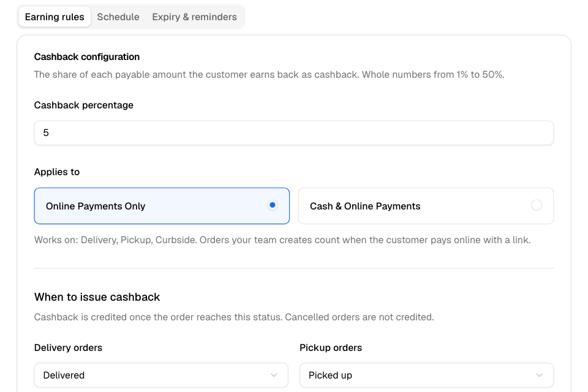
Task: Click the 'Applies to' label
Action: 57,171
